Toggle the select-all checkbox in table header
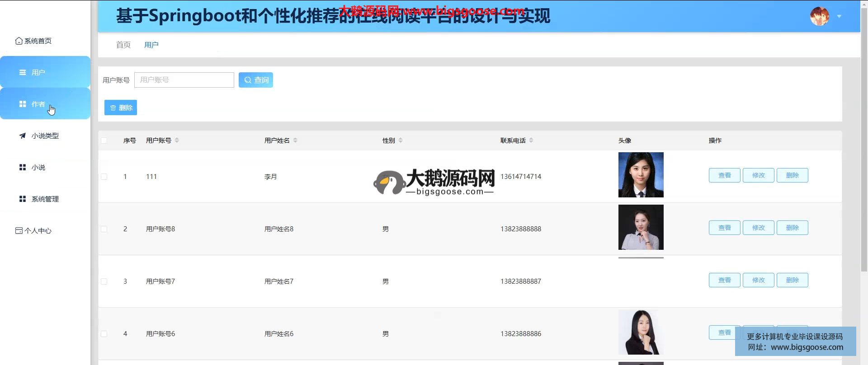This screenshot has width=868, height=365. [x=104, y=140]
